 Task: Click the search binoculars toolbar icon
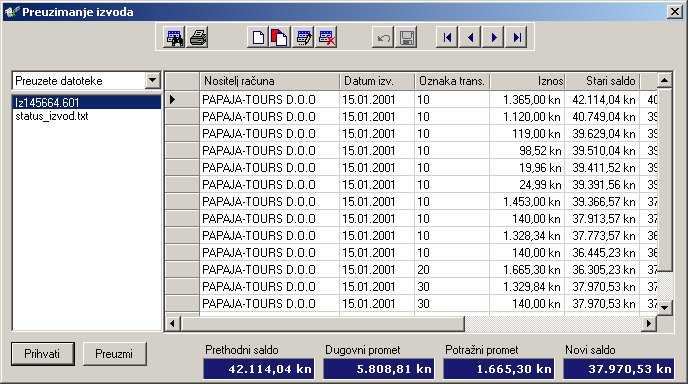point(174,37)
